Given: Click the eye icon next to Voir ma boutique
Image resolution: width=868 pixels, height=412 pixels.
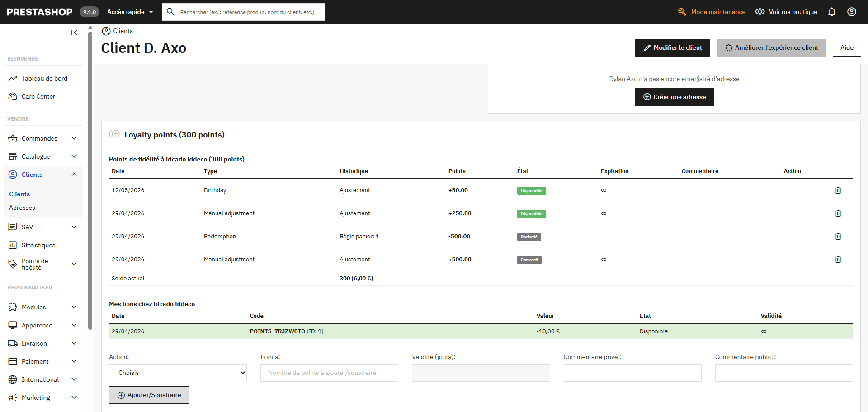Looking at the screenshot, I should [x=760, y=12].
